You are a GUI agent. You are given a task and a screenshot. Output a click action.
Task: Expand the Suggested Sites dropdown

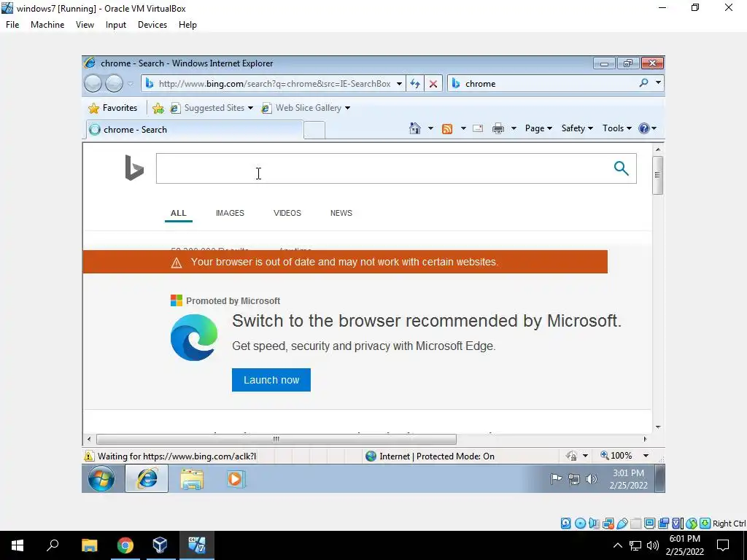[x=250, y=108]
